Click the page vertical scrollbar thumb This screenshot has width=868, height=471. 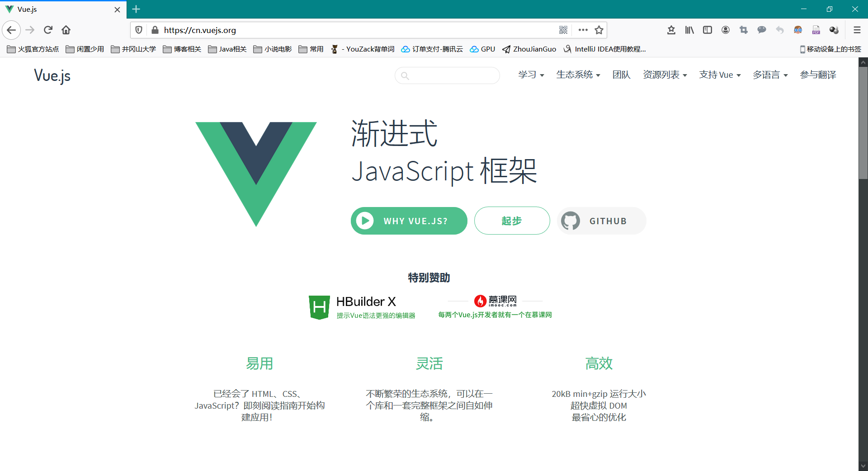click(x=863, y=123)
